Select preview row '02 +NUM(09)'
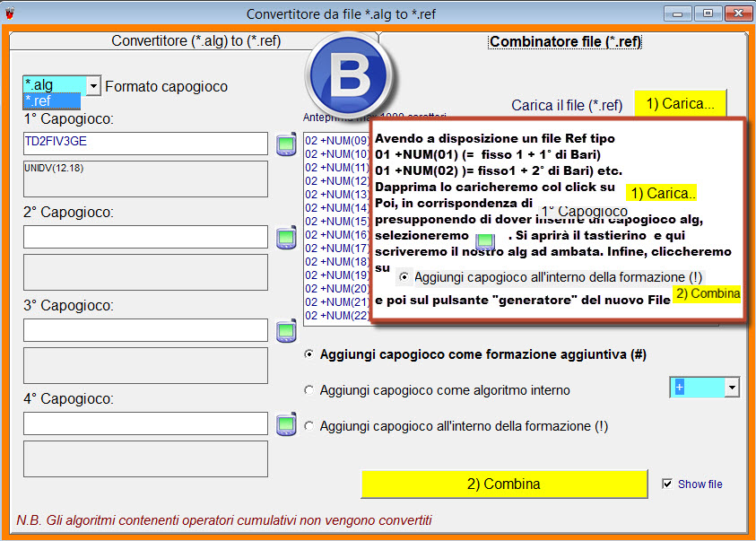The height and width of the screenshot is (541, 756). click(x=337, y=141)
